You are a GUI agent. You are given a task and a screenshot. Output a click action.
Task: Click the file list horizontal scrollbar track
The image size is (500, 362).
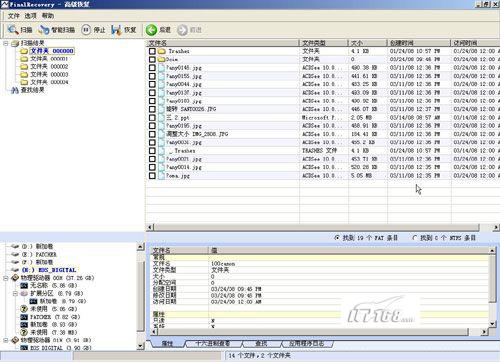pyautogui.click(x=317, y=227)
